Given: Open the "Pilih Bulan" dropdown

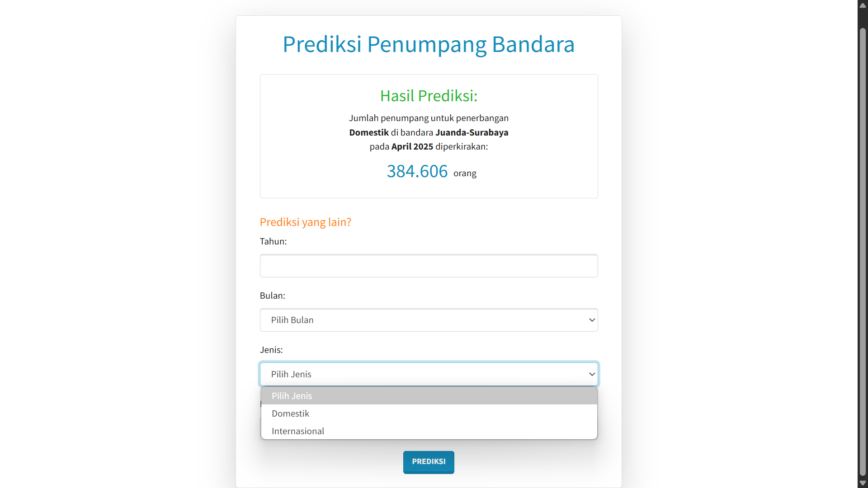Looking at the screenshot, I should 428,319.
